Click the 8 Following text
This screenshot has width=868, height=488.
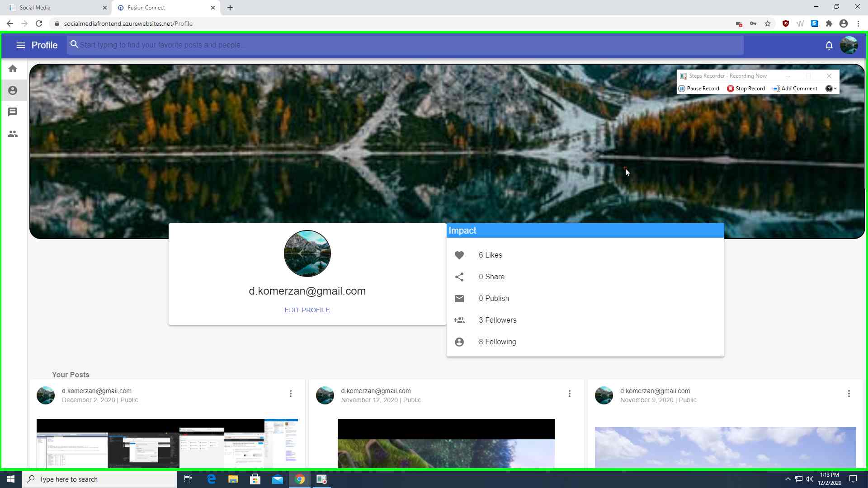[497, 342]
